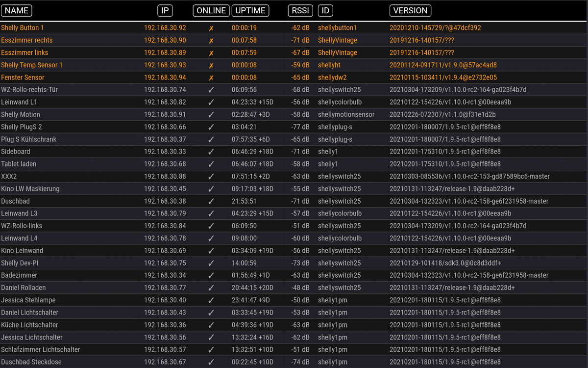Viewport: 588px width, 368px height.
Task: Click online checkmark for Duschbad Steckdose
Action: [x=211, y=362]
